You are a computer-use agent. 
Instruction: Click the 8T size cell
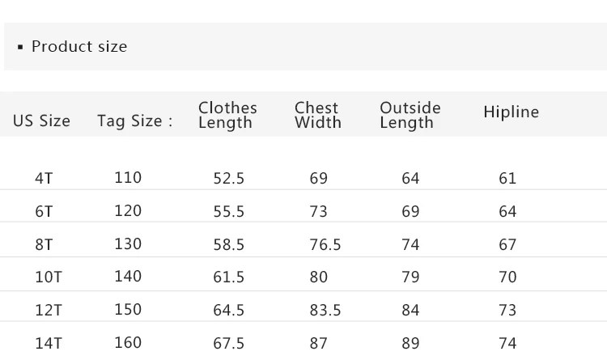point(44,244)
